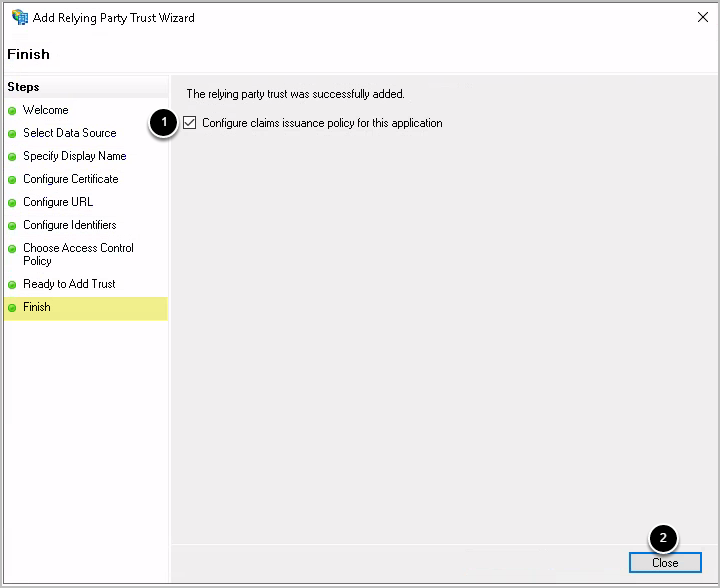The image size is (720, 588).
Task: Click the green bullet beside Select Data Source
Action: (x=12, y=134)
